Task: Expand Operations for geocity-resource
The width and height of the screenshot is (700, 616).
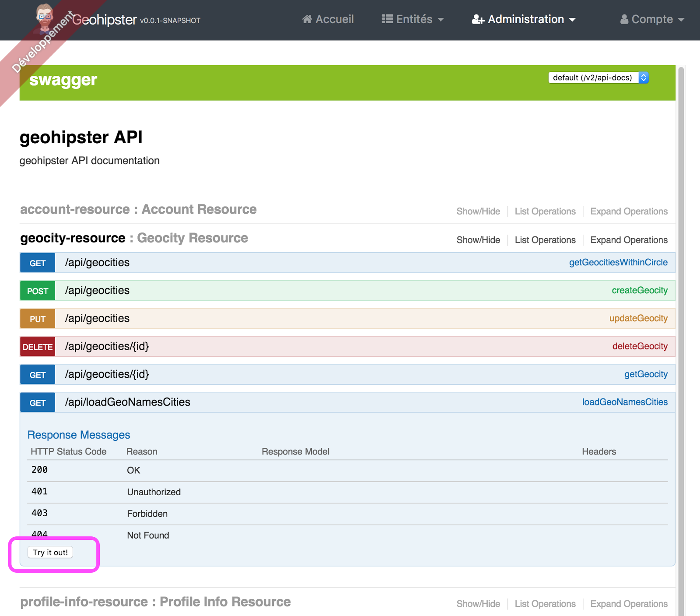Action: (x=629, y=240)
